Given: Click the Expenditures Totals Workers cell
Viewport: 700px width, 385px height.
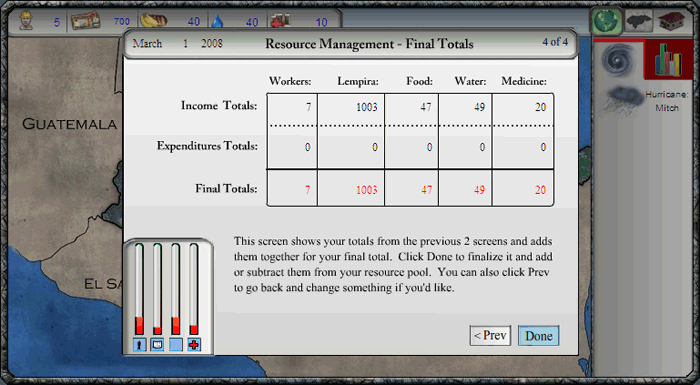Looking at the screenshot, I should 292,147.
